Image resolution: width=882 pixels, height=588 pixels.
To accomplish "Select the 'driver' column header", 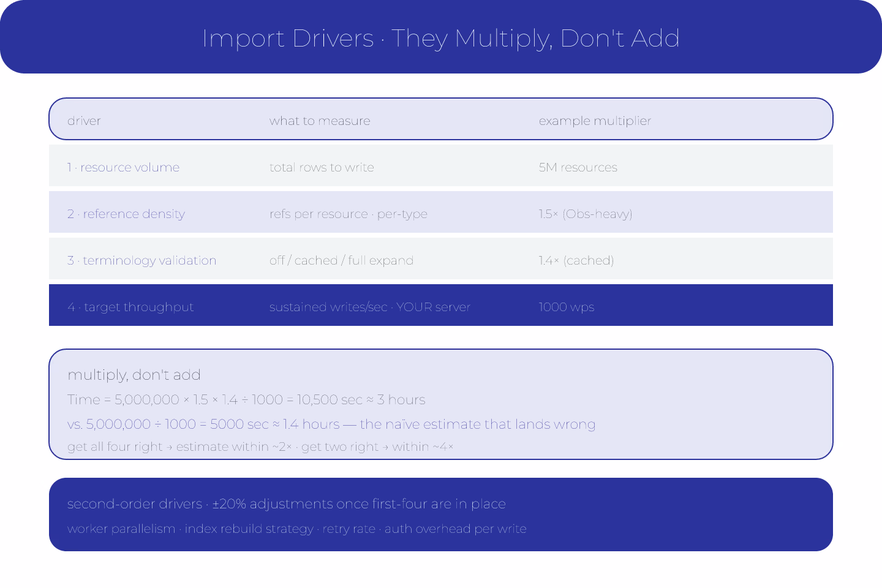I will 84,121.
